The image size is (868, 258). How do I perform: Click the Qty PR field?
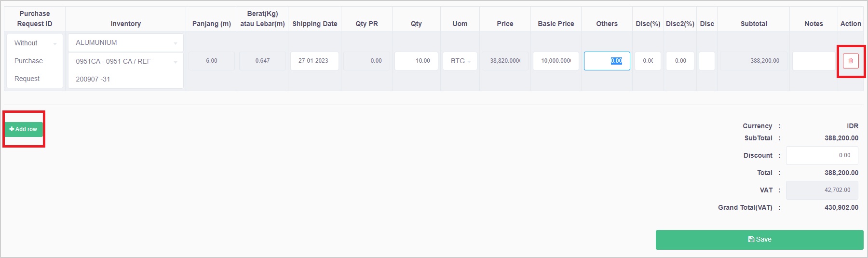[x=366, y=61]
